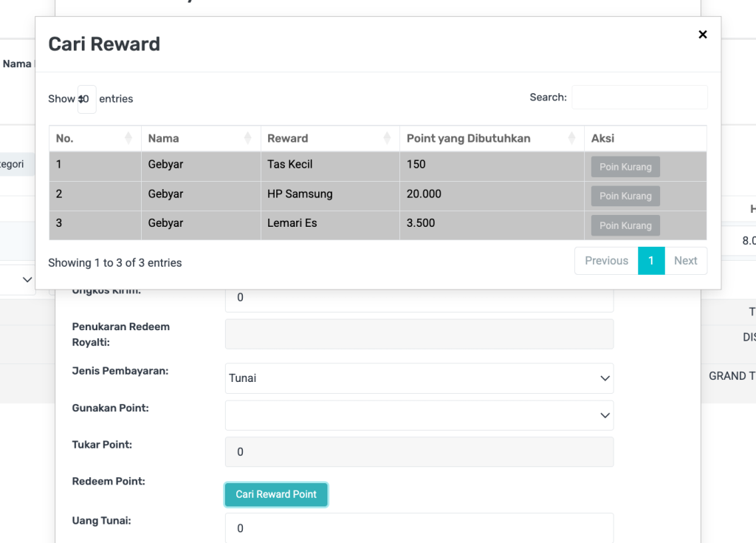Viewport: 756px width, 543px height.
Task: Click Poin Kurang for Tas Kecil
Action: [625, 167]
